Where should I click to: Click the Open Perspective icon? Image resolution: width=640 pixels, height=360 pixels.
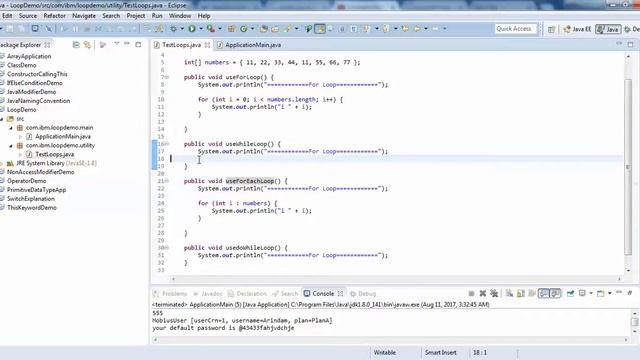551,29
